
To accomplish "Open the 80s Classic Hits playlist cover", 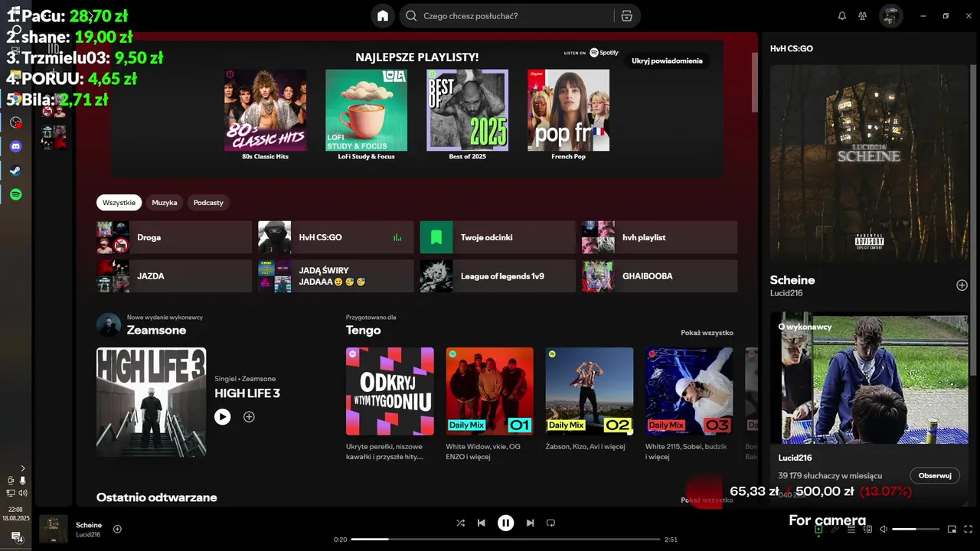I will tap(265, 110).
